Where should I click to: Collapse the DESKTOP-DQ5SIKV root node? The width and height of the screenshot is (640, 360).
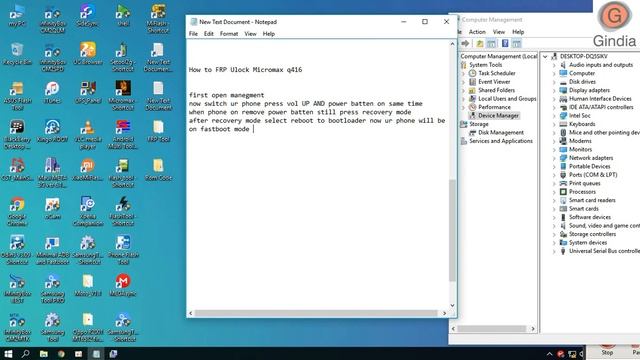545,56
